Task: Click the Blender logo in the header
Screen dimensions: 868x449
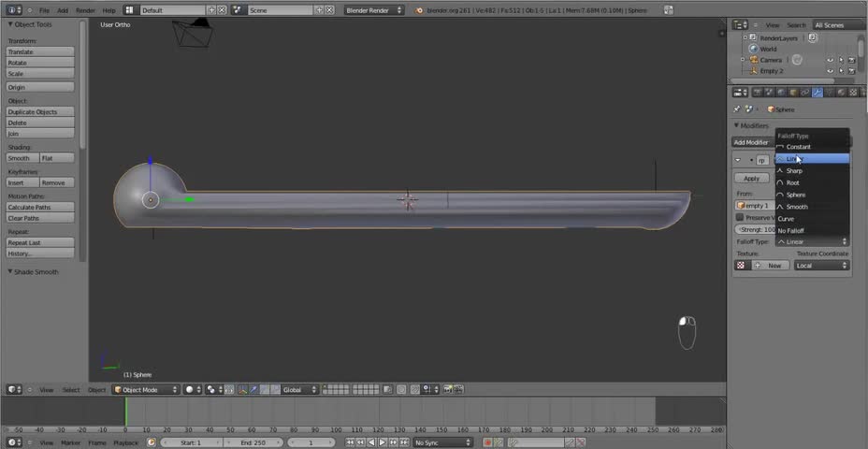Action: click(419, 10)
